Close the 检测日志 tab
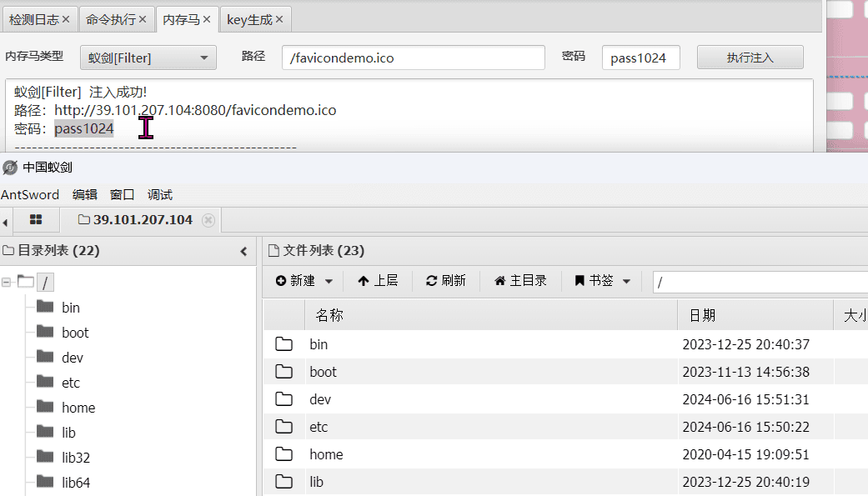 66,19
